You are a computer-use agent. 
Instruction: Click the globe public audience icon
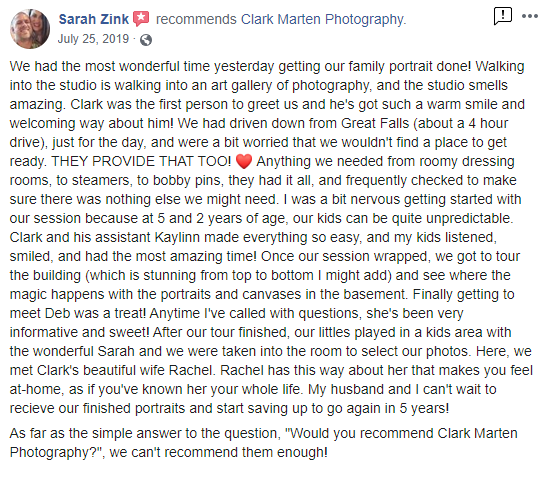[x=146, y=40]
